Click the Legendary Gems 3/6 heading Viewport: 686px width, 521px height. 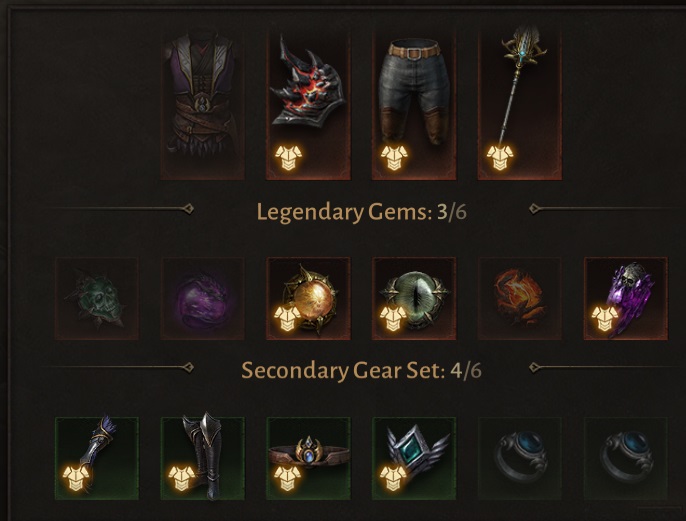tap(361, 213)
